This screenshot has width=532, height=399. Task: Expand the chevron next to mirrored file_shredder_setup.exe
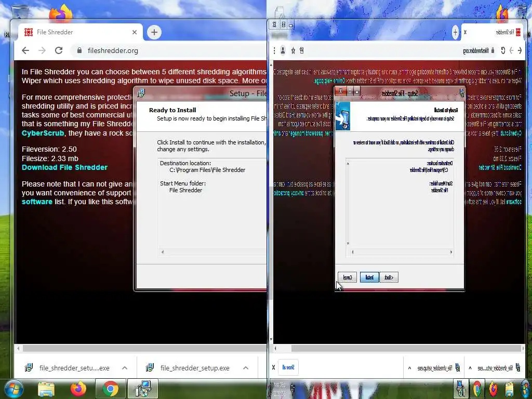tap(409, 368)
